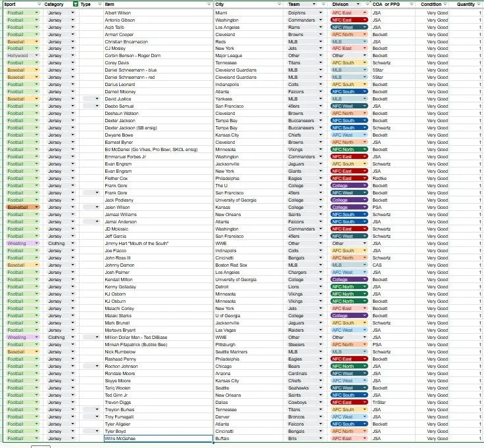The width and height of the screenshot is (484, 448).
Task: Select the Buffalo city cell
Action: (x=249, y=438)
